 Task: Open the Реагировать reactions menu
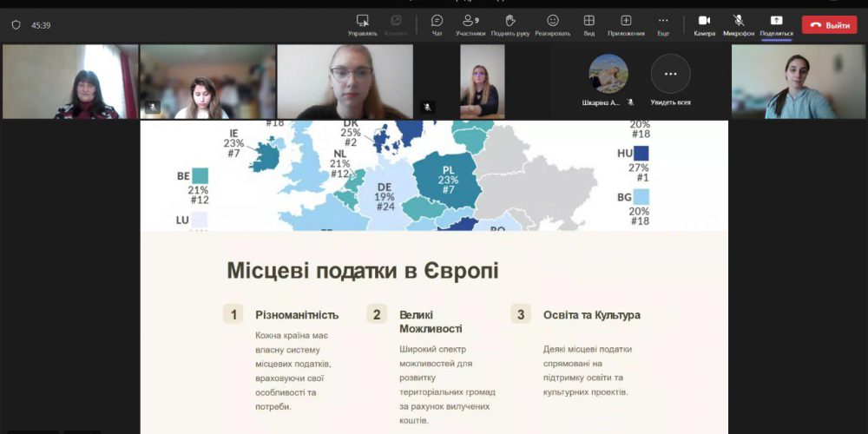[552, 21]
